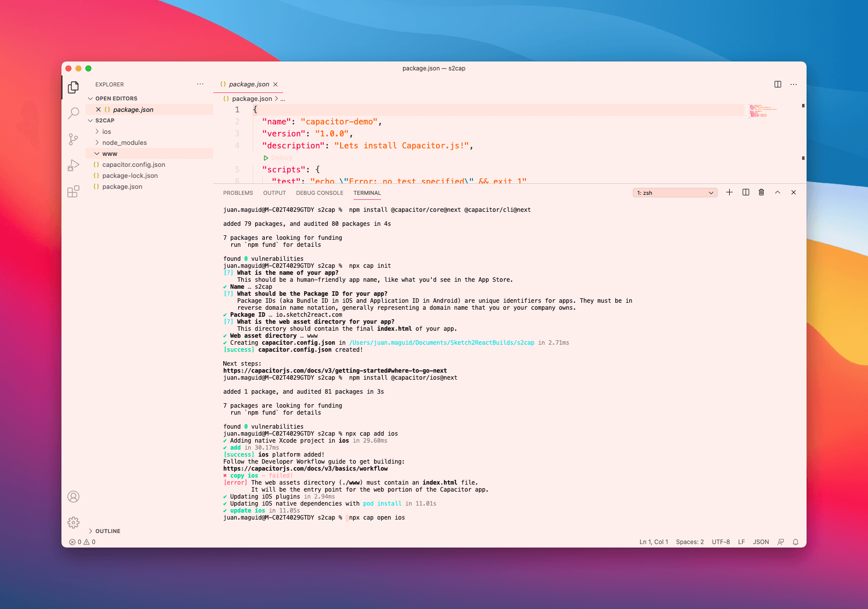Maximize the panel with up chevron
The width and height of the screenshot is (868, 609).
click(x=778, y=192)
